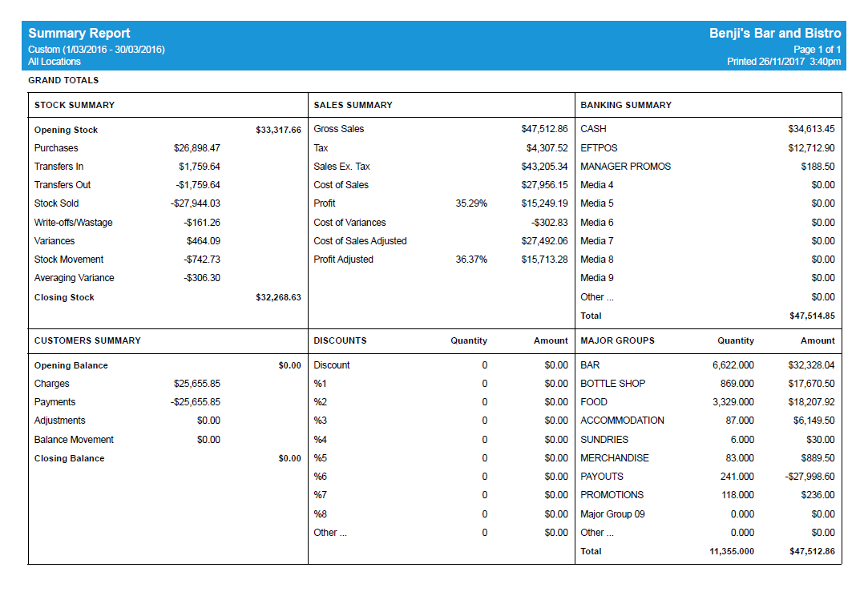Click the customer Charges amount $25,655.85
This screenshot has width=868, height=608.
point(196,384)
